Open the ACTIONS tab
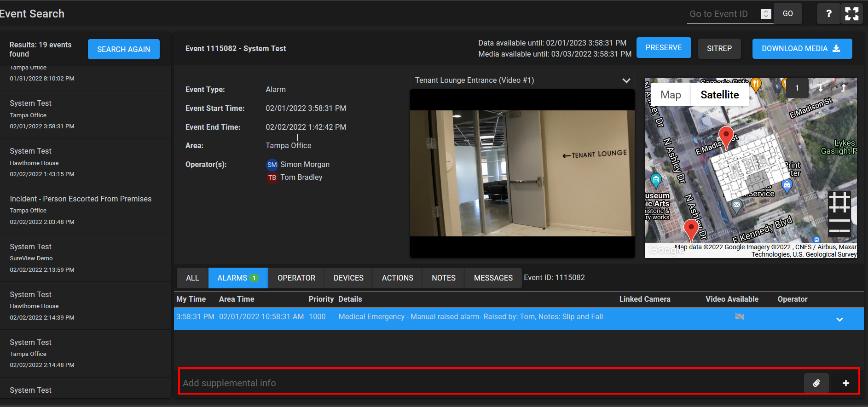The height and width of the screenshot is (407, 868). (398, 278)
